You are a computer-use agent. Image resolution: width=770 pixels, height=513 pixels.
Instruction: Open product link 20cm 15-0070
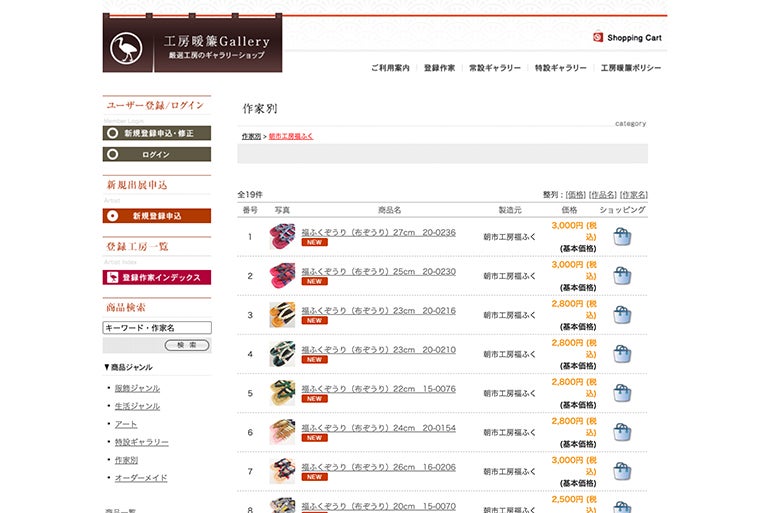(379, 506)
